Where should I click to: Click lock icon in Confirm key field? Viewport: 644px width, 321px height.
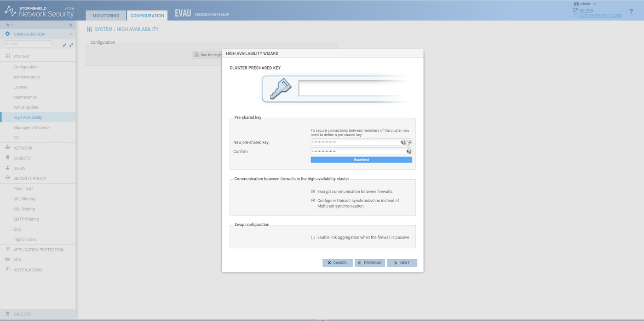click(x=408, y=152)
